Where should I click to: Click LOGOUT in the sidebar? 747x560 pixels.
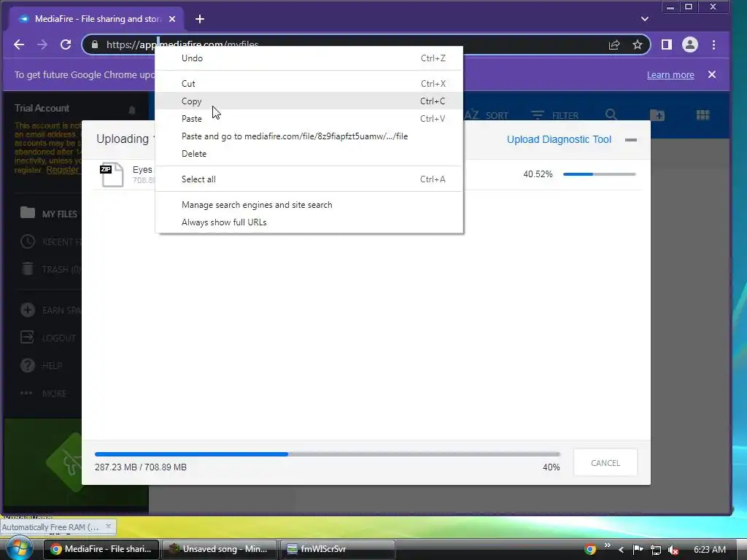pyautogui.click(x=49, y=338)
